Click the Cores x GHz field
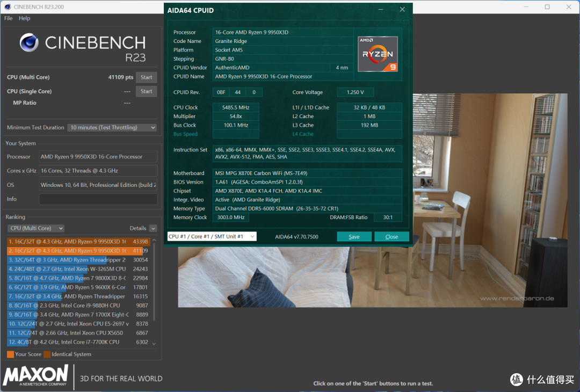This screenshot has height=392, width=580. [98, 171]
